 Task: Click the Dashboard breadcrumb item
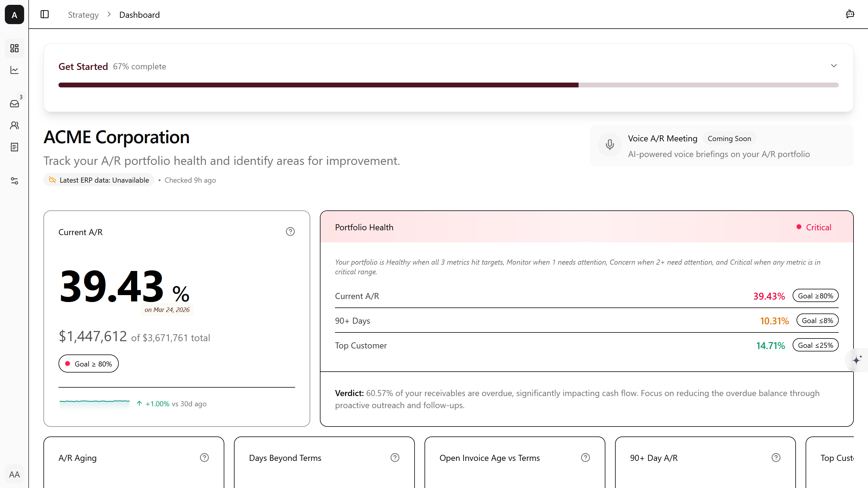pyautogui.click(x=139, y=15)
